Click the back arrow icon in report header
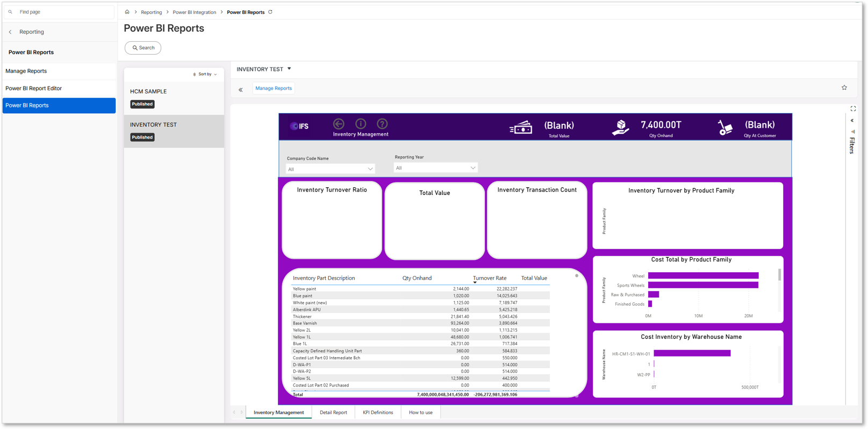Image resolution: width=868 pixels, height=429 pixels. point(339,124)
